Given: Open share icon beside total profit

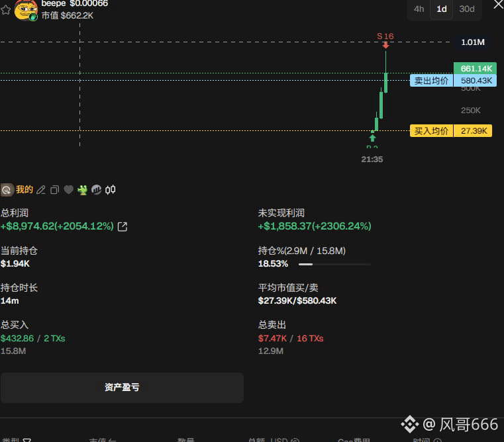Looking at the screenshot, I should [x=123, y=226].
